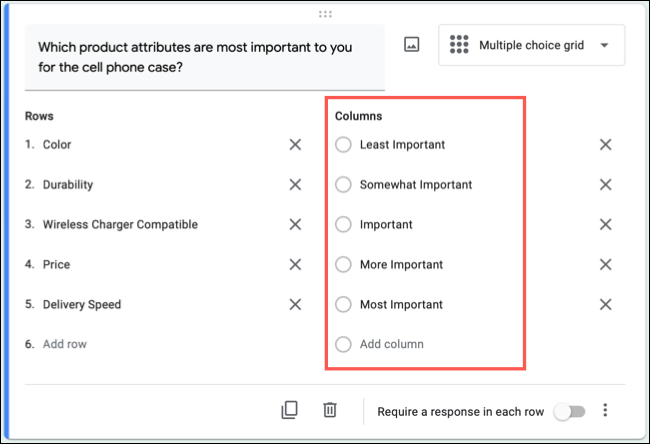Select the radio circle beside column Important

[x=343, y=224]
